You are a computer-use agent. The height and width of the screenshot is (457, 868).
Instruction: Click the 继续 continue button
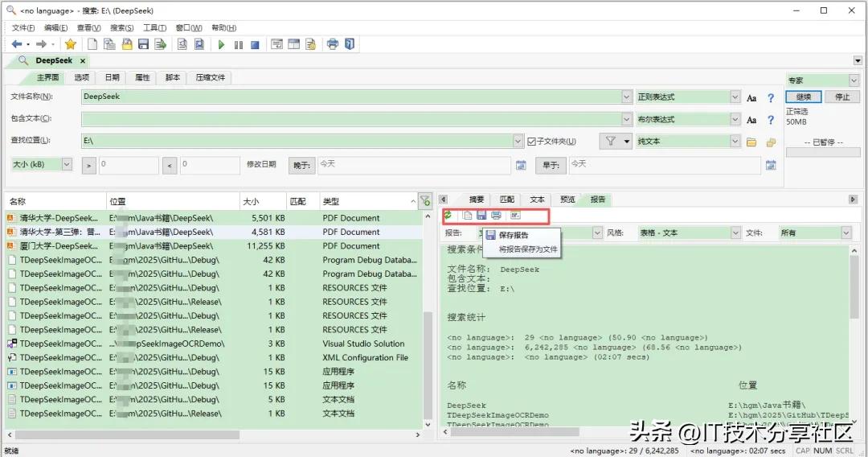(x=803, y=97)
